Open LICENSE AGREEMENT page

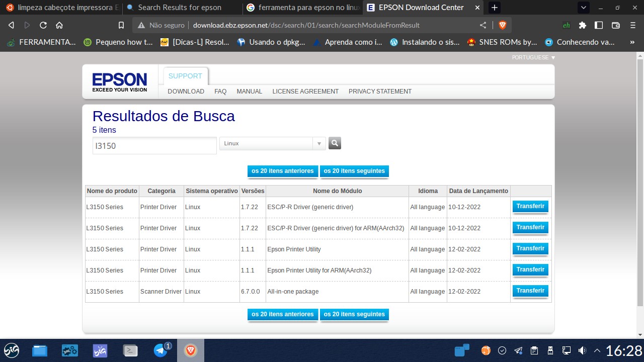pyautogui.click(x=305, y=92)
